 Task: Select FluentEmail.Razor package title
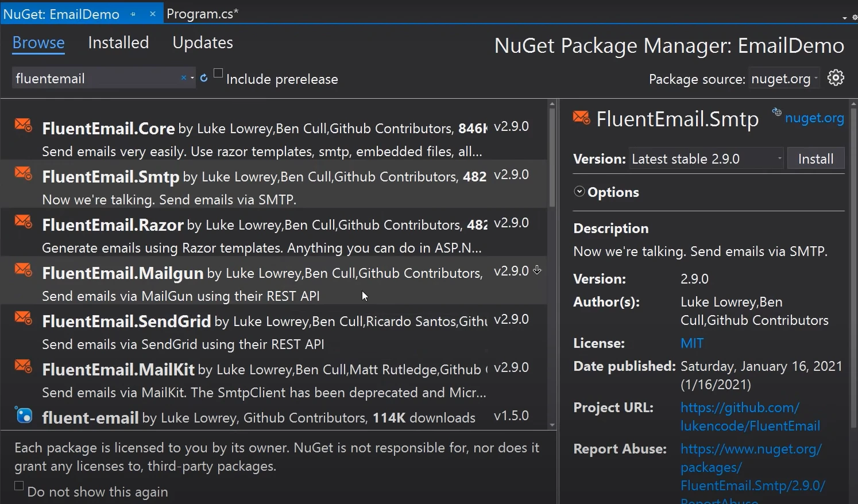113,224
